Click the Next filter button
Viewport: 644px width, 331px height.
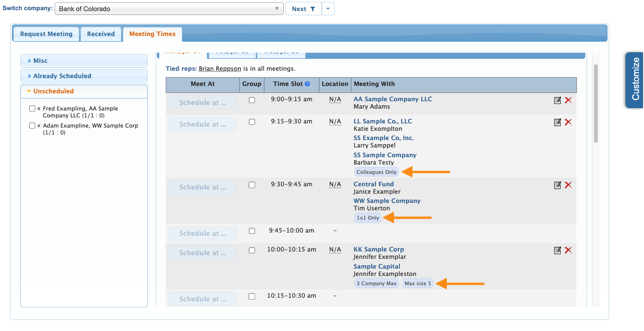tap(303, 9)
